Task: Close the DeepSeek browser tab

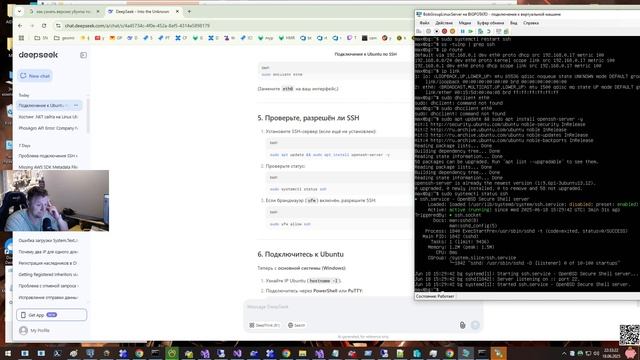Action: tap(177, 11)
